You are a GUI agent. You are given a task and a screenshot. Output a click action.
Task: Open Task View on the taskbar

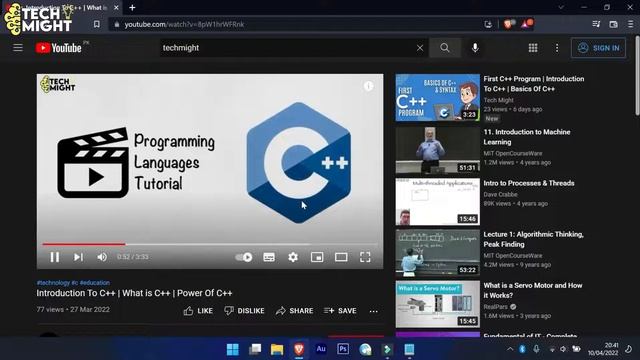[255, 349]
